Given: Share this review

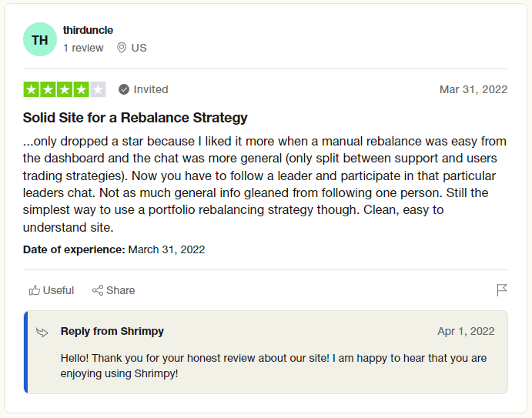Looking at the screenshot, I should pyautogui.click(x=114, y=290).
